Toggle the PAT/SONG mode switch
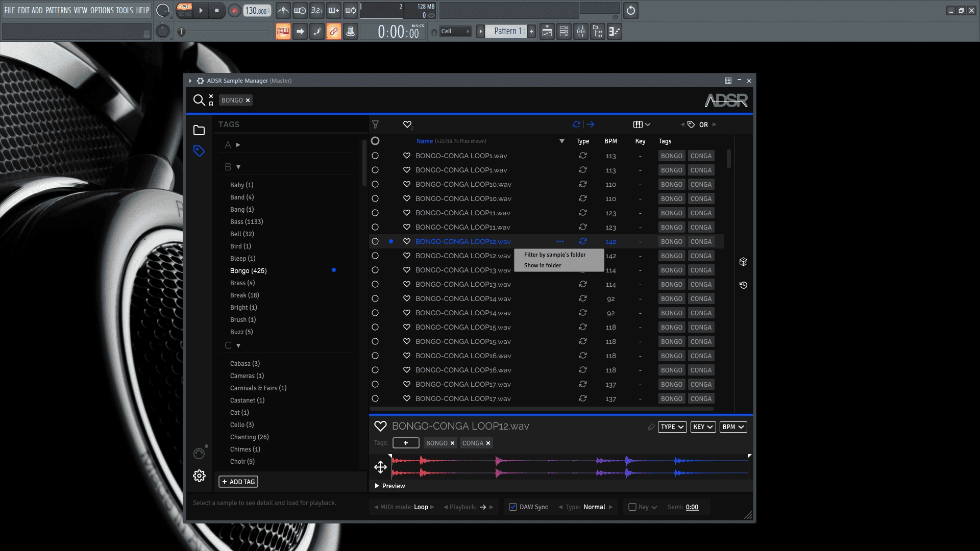The height and width of the screenshot is (551, 980). click(185, 10)
